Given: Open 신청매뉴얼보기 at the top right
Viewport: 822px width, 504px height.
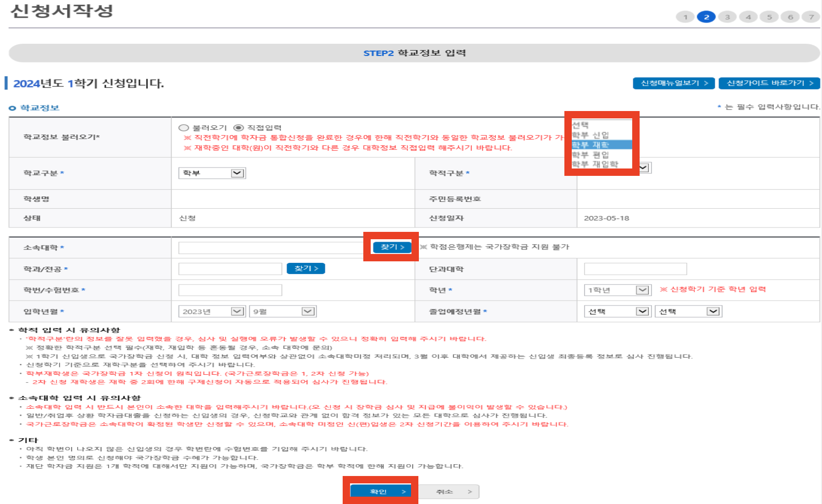Looking at the screenshot, I should coord(673,83).
